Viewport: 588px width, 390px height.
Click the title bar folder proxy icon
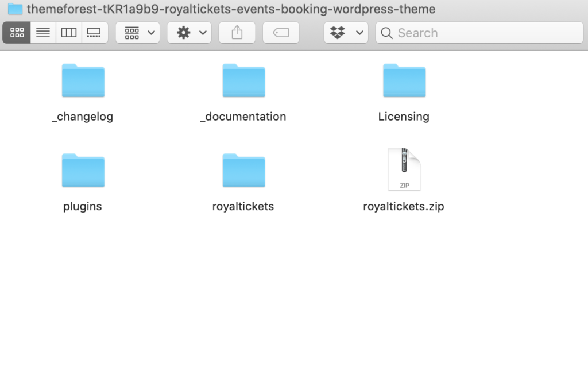pos(16,9)
